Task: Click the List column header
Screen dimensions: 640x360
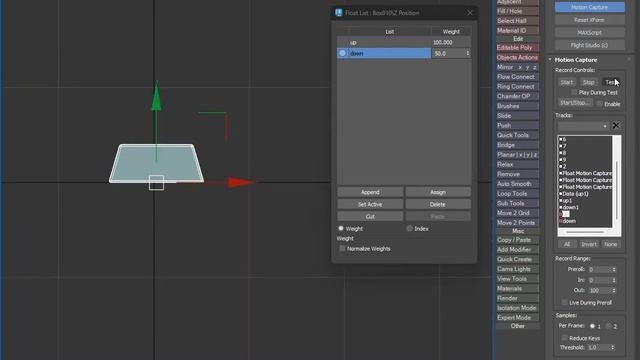Action: click(x=390, y=32)
